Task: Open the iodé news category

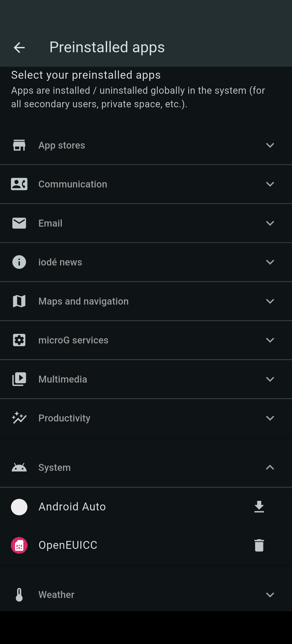Action: click(60, 262)
